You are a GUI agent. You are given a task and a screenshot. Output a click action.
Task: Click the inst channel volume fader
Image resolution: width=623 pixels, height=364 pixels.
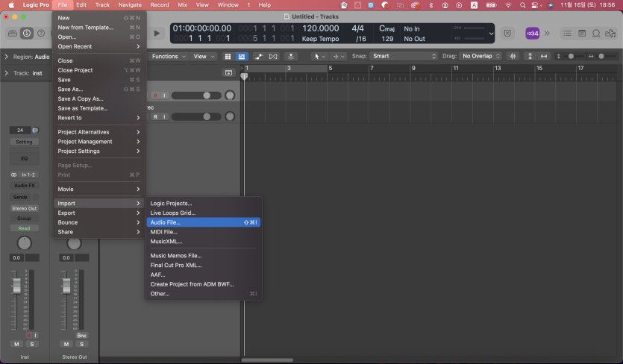coord(16,287)
